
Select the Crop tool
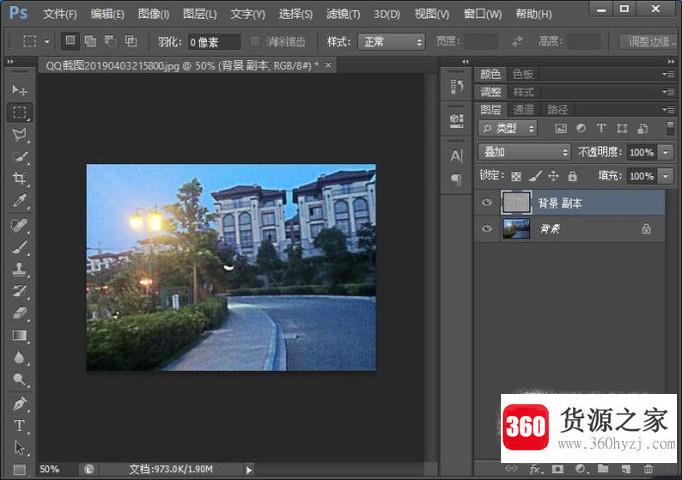tap(19, 178)
